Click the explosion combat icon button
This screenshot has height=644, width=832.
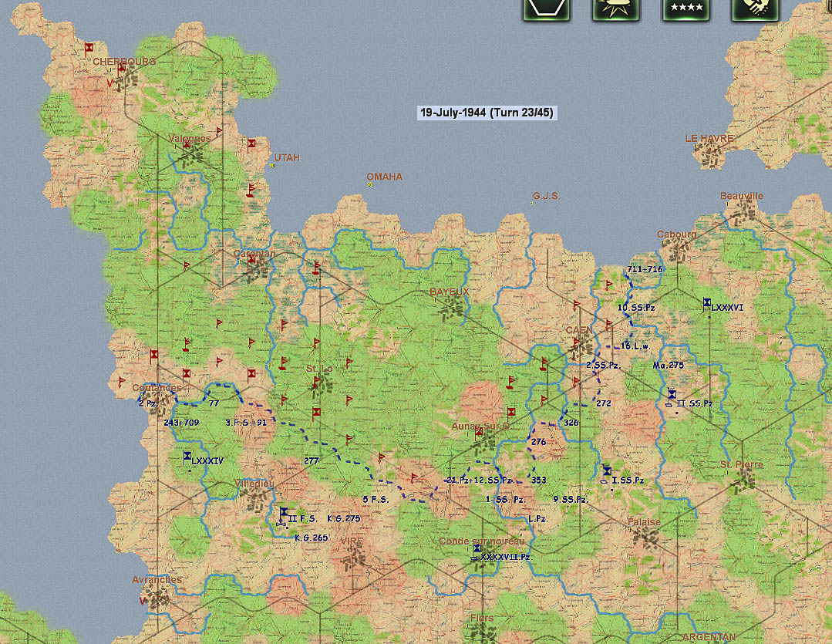pyautogui.click(x=615, y=9)
